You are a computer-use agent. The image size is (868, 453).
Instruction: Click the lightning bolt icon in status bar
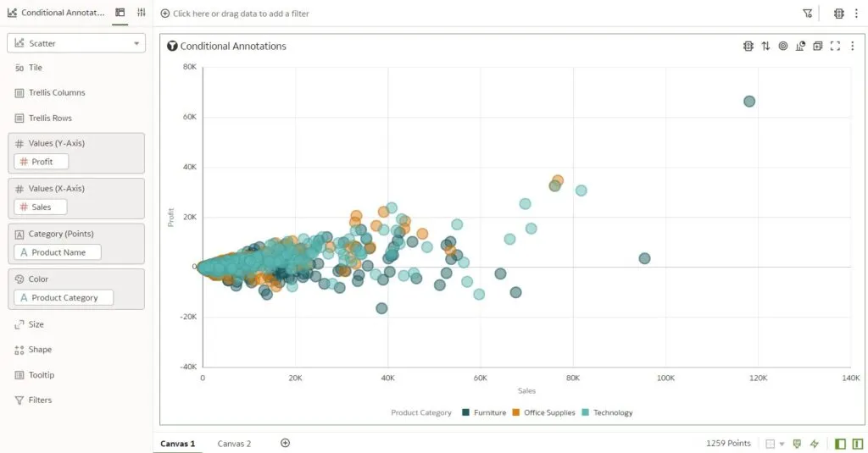point(815,444)
